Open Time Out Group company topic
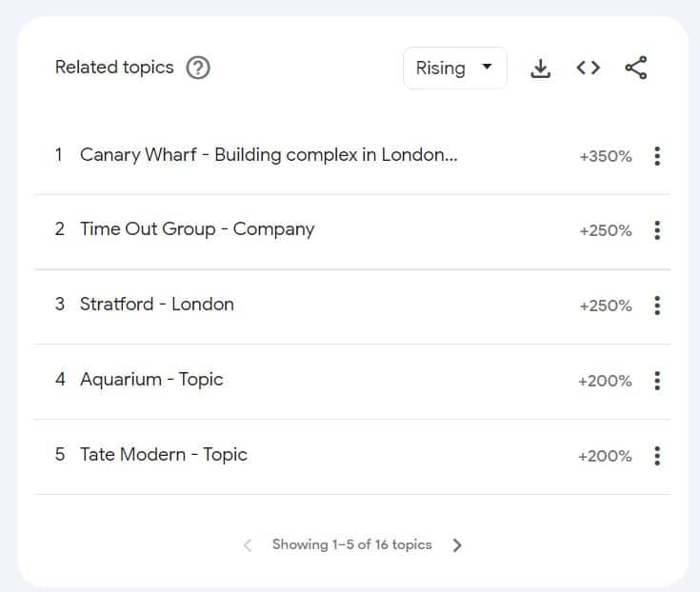Image resolution: width=700 pixels, height=592 pixels. (196, 229)
